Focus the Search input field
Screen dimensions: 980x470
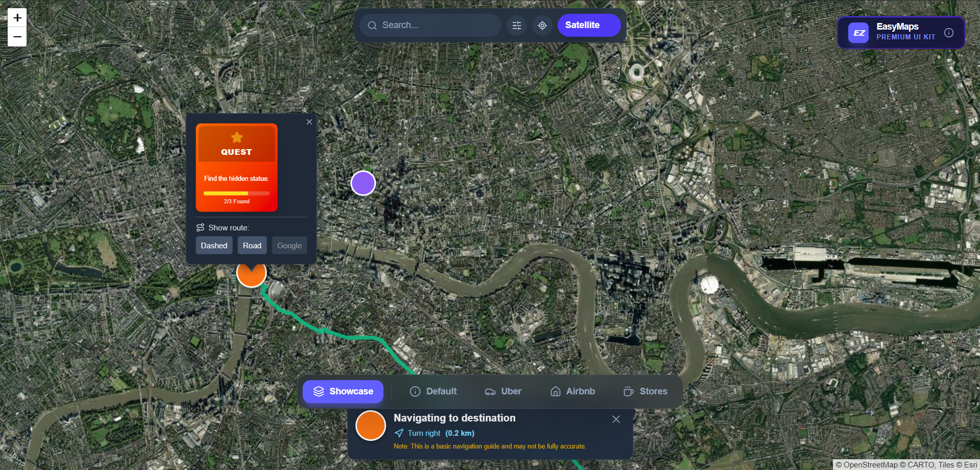pos(431,25)
